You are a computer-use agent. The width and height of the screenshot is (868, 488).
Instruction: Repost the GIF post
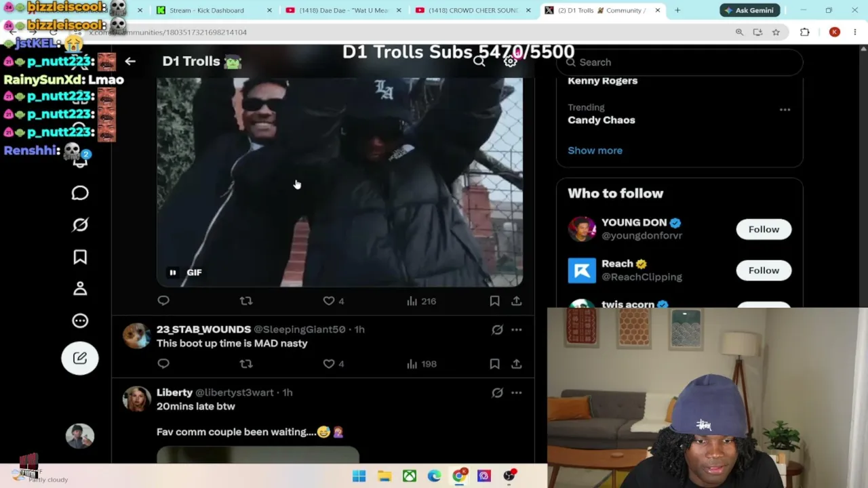click(x=246, y=301)
